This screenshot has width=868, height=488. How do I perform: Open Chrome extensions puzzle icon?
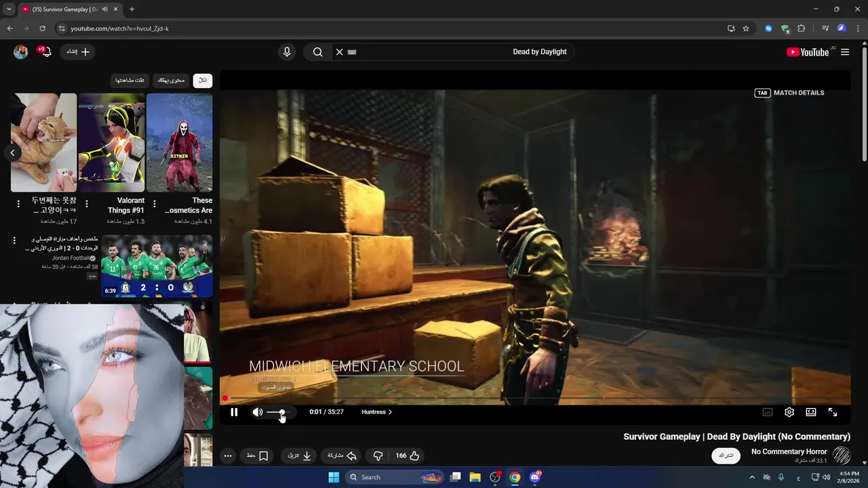click(x=802, y=28)
